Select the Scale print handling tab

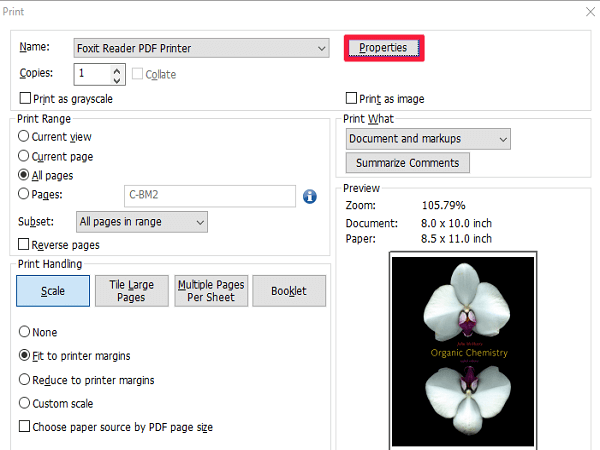click(53, 291)
